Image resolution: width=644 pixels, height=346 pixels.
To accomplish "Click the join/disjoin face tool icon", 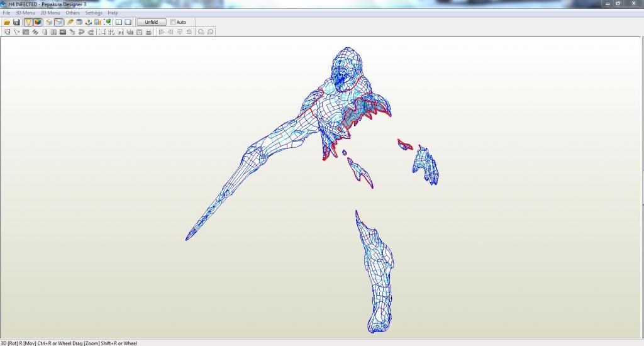I will (x=26, y=32).
